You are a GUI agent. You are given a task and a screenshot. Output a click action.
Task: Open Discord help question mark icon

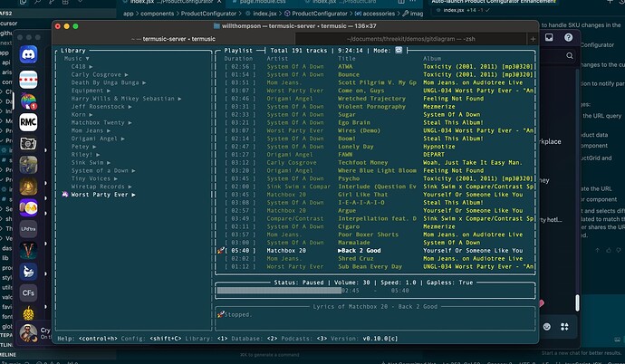tap(569, 37)
